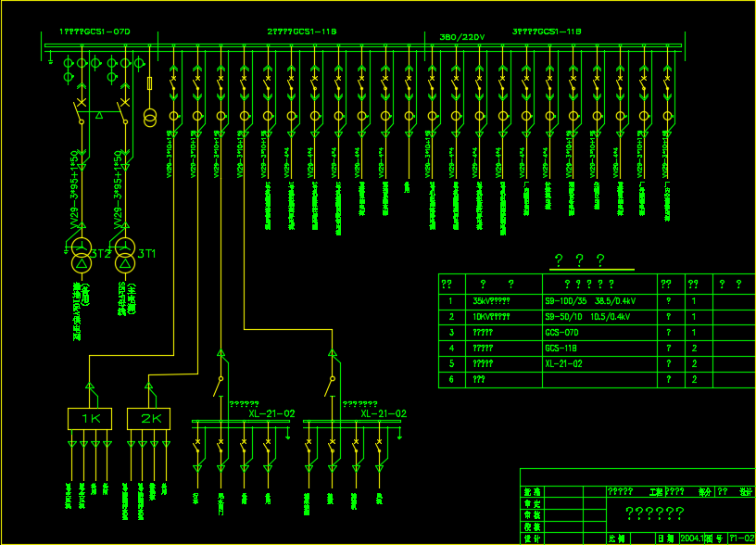
Task: Click the right XL-21-02 isolator switch symbol
Action: tap(331, 380)
